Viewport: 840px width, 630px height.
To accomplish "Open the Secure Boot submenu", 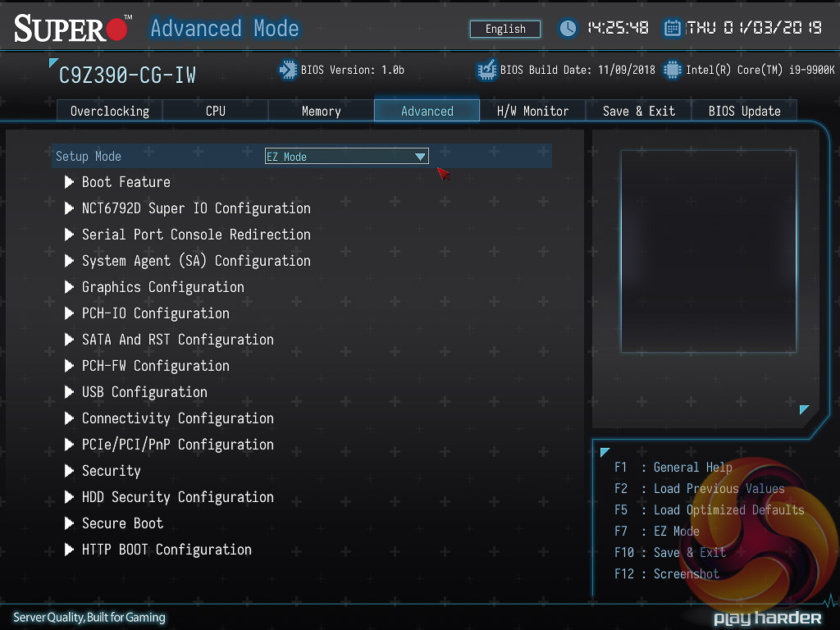I will pyautogui.click(x=122, y=523).
